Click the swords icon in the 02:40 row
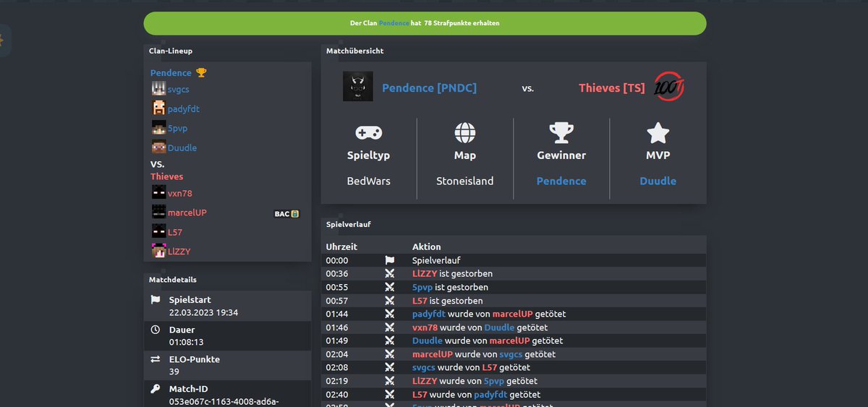 point(389,395)
